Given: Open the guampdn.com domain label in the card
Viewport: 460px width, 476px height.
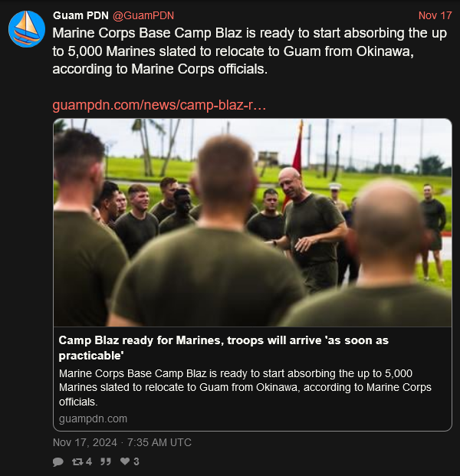Looking at the screenshot, I should [x=93, y=419].
